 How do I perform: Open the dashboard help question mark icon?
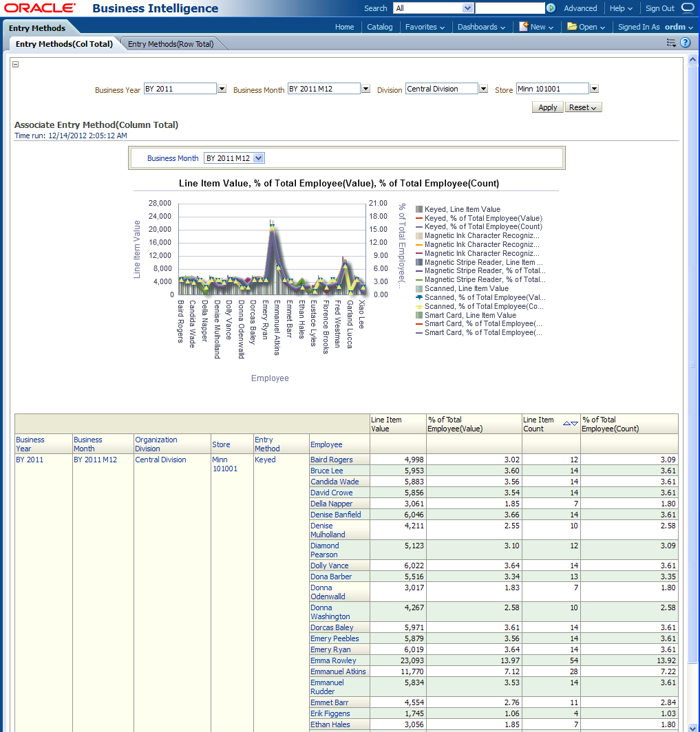(x=685, y=43)
